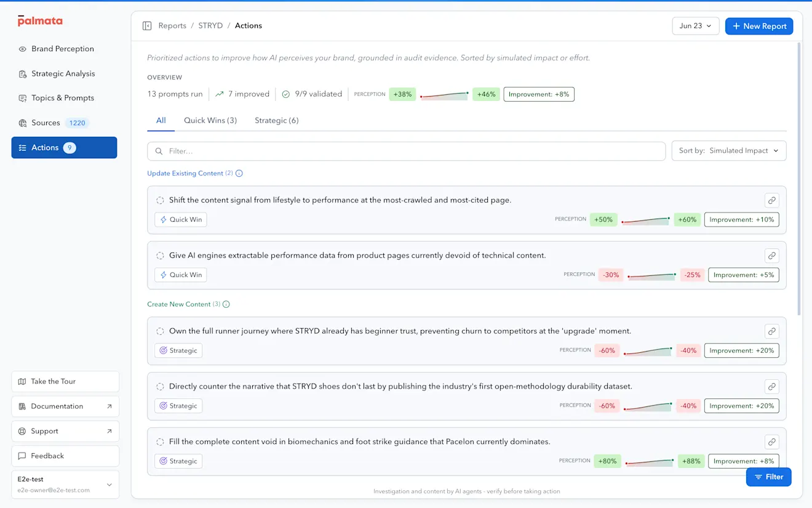This screenshot has width=812, height=508.
Task: Open the Jun 23 date dropdown
Action: tap(696, 26)
